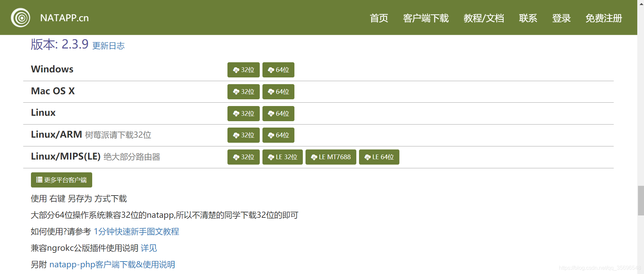
Task: Open 1分钟快速新手图文教程 link
Action: [136, 232]
